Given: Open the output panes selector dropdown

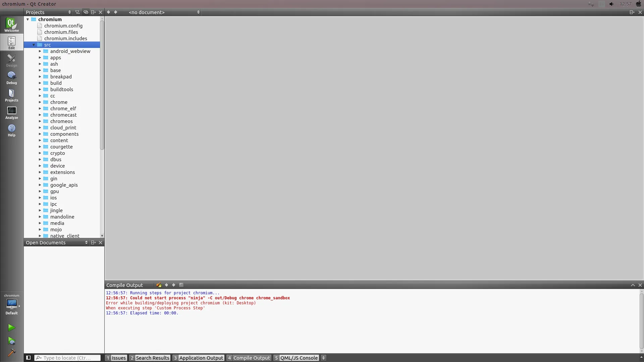Looking at the screenshot, I should pyautogui.click(x=323, y=358).
